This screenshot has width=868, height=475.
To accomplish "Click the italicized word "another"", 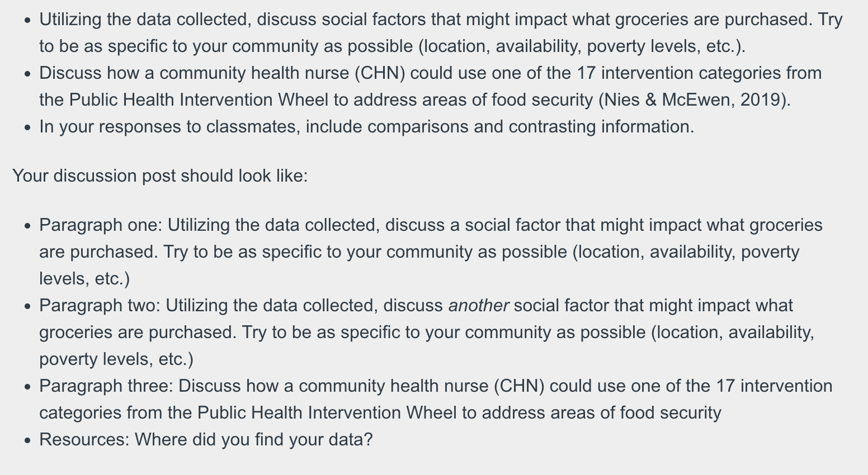I will 478,306.
